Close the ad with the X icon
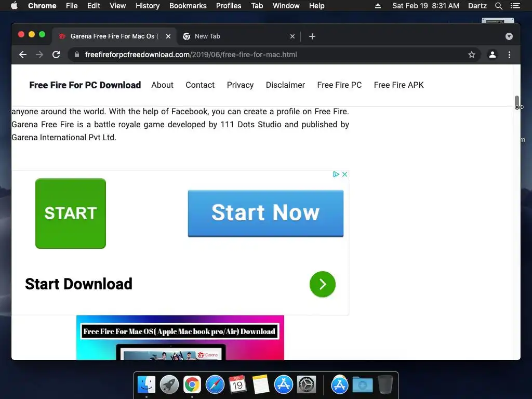 pos(344,175)
